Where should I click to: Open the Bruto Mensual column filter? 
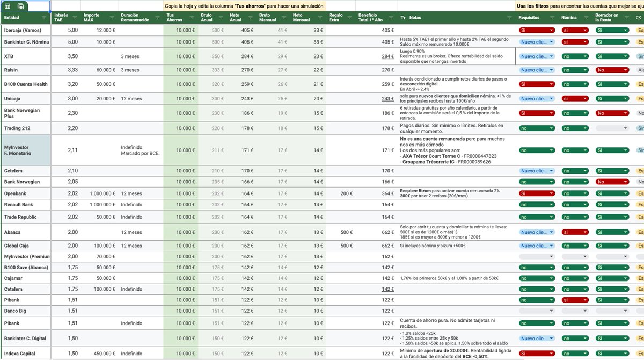point(285,18)
